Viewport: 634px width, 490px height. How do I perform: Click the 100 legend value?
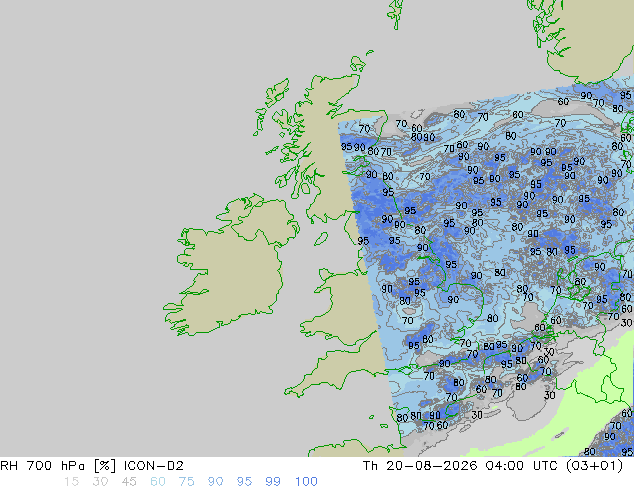[306, 482]
